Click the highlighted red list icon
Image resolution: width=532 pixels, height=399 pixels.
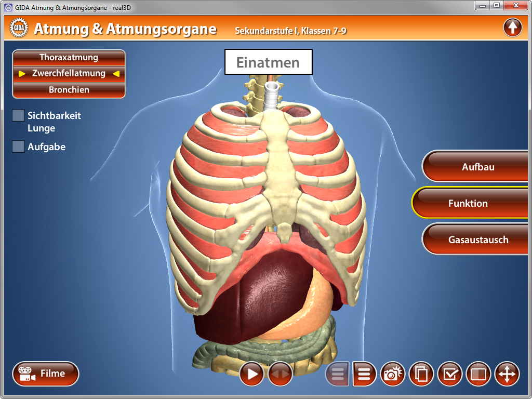pyautogui.click(x=364, y=374)
